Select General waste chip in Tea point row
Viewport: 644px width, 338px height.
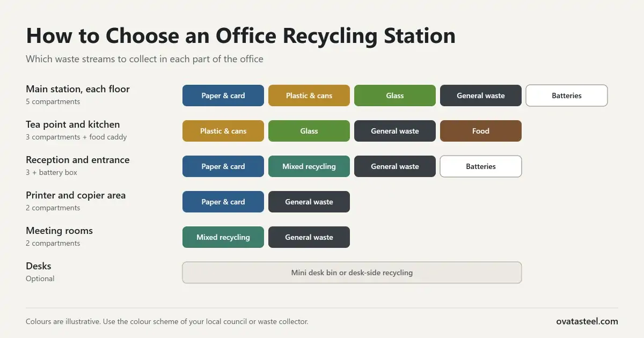coord(395,131)
